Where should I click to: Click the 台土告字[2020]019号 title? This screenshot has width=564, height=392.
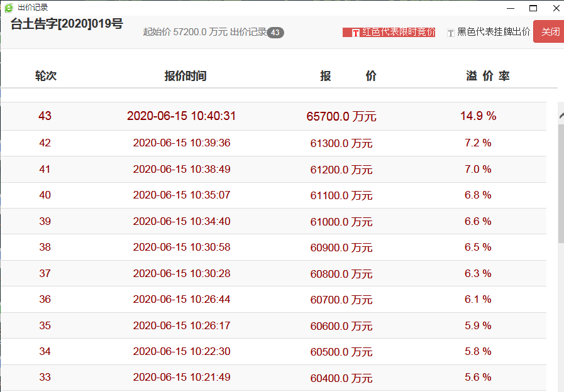pyautogui.click(x=67, y=24)
